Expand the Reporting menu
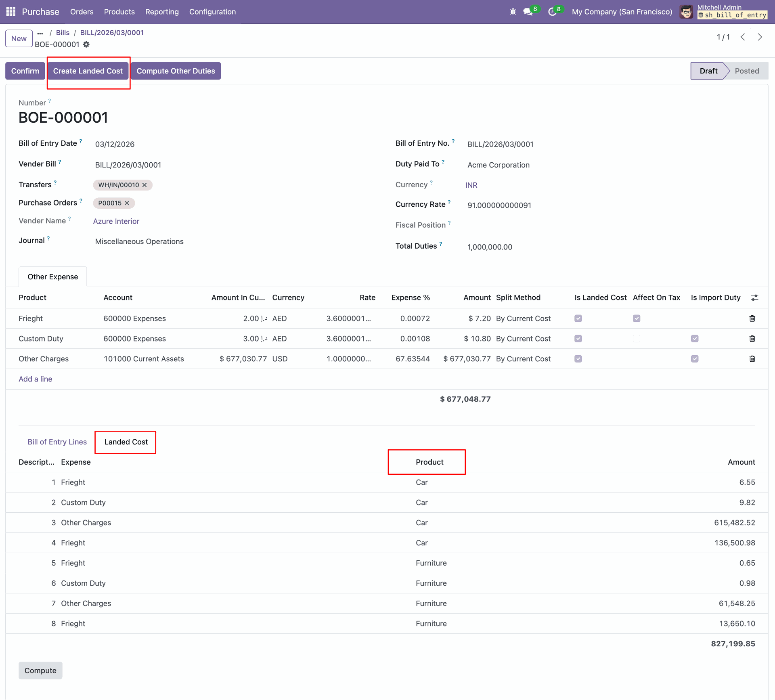The height and width of the screenshot is (700, 775). pyautogui.click(x=162, y=12)
